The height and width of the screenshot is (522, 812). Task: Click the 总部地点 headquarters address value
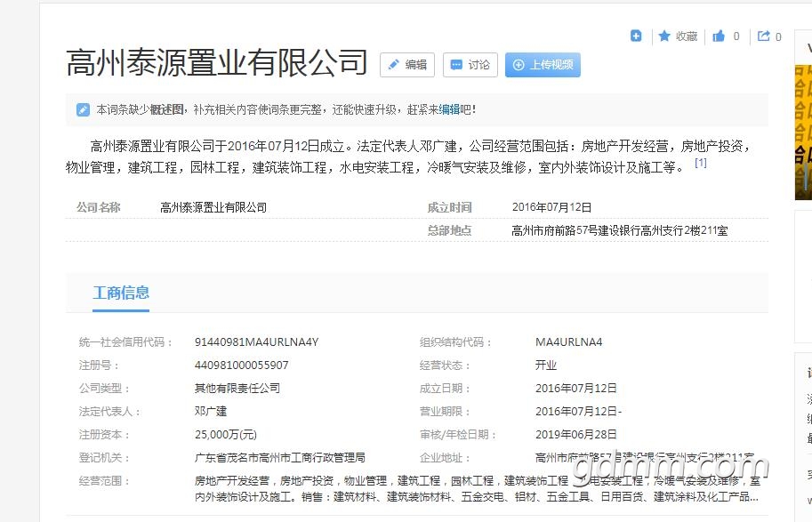(x=619, y=230)
